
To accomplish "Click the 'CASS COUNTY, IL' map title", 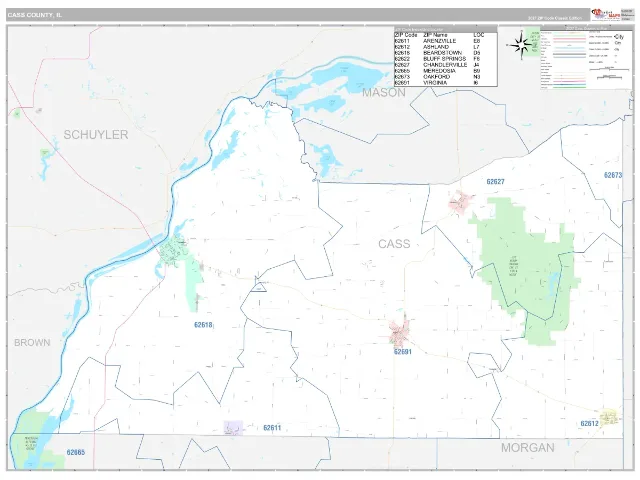I will point(35,15).
